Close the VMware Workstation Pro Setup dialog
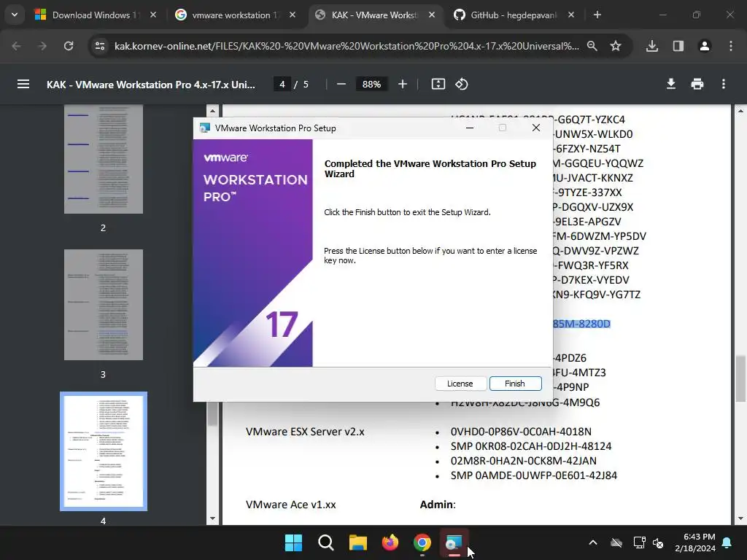 click(536, 128)
